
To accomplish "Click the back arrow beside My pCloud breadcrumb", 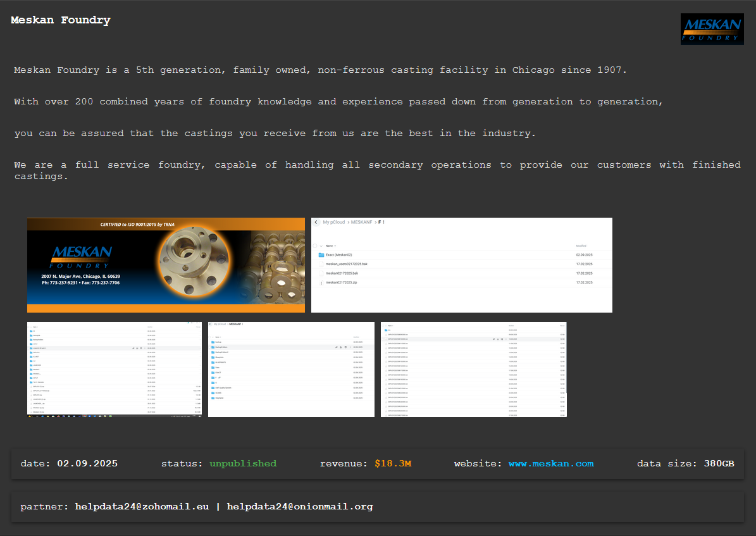I will (316, 222).
